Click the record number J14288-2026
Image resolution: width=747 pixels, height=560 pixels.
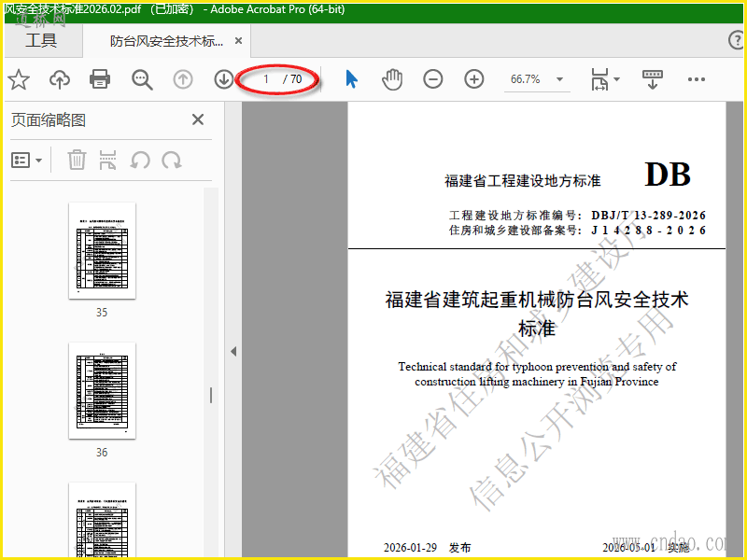(x=648, y=231)
